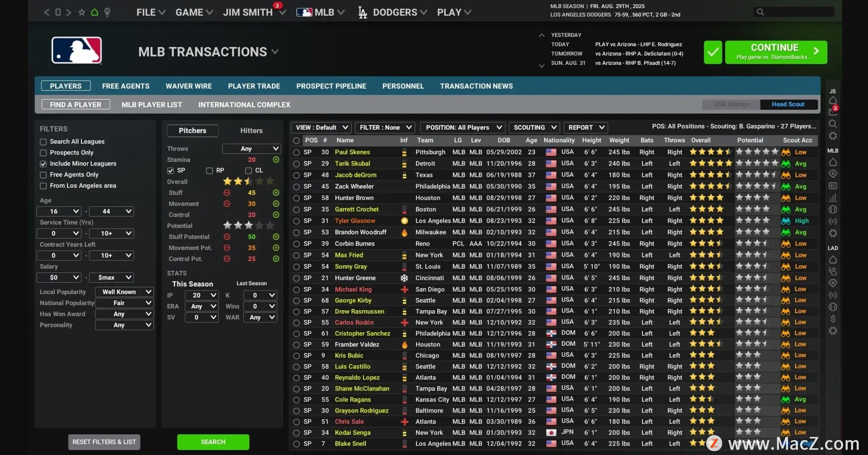Open the bar chart icon in MLB sidebar section
The width and height of the screenshot is (868, 455).
coord(833,197)
